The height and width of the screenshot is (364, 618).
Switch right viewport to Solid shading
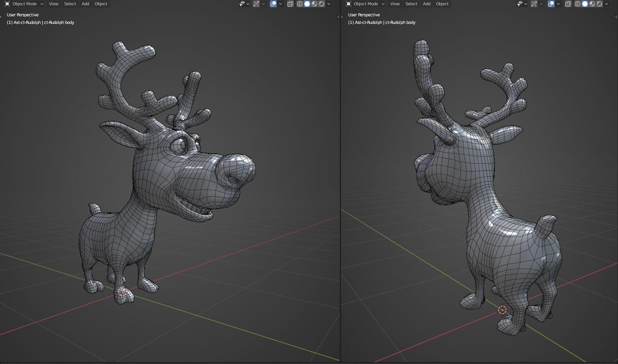[585, 4]
